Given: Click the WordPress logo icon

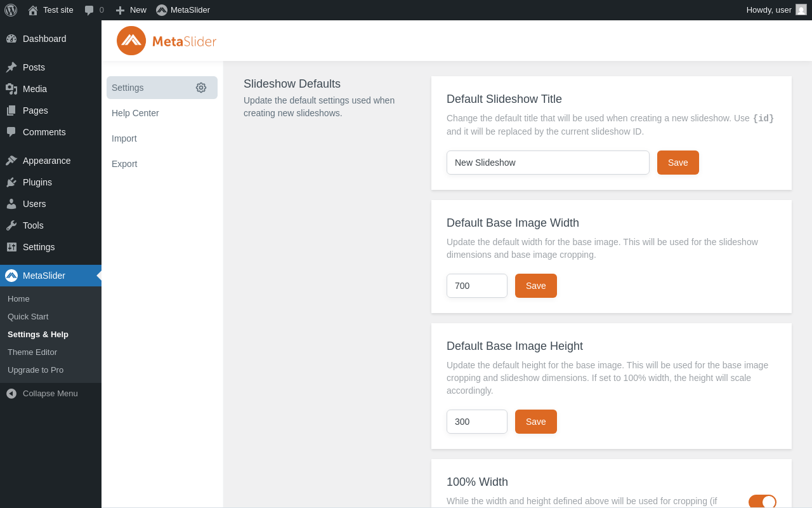Looking at the screenshot, I should [11, 10].
